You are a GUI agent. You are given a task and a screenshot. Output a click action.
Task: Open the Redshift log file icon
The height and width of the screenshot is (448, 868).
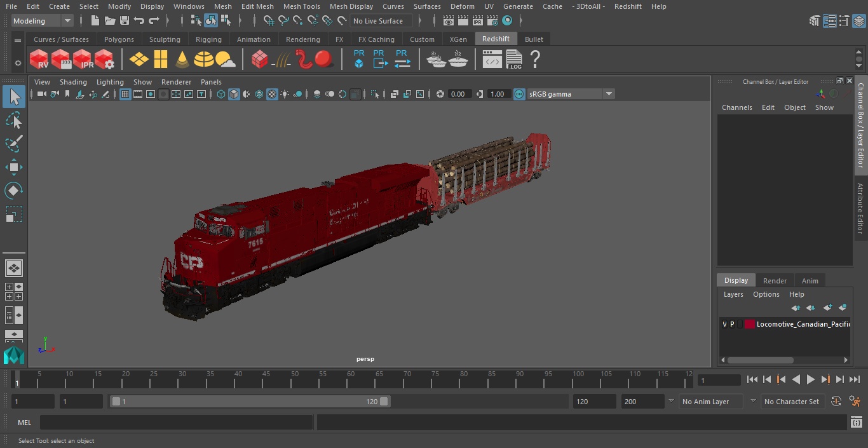[513, 60]
